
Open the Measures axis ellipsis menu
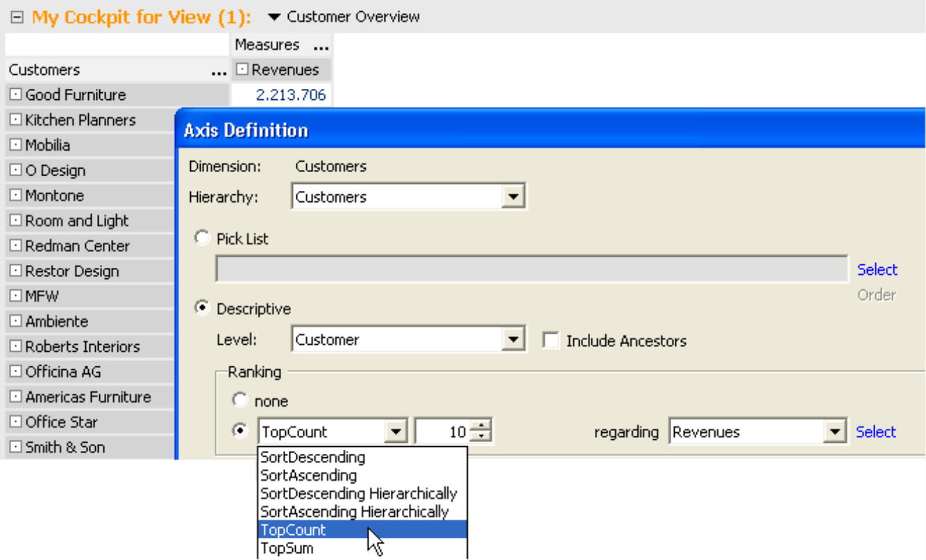point(320,46)
